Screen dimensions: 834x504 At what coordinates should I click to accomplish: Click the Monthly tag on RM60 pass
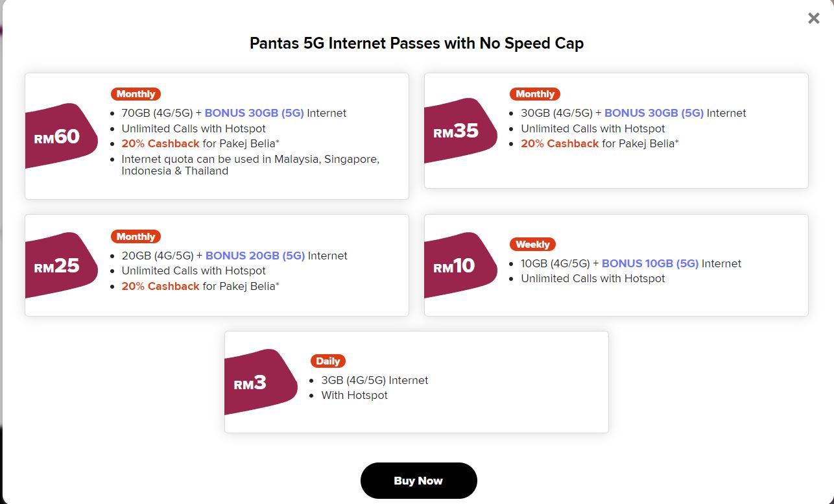(x=136, y=94)
